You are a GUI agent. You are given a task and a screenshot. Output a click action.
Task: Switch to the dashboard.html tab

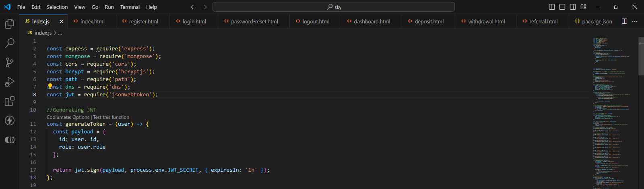[372, 21]
